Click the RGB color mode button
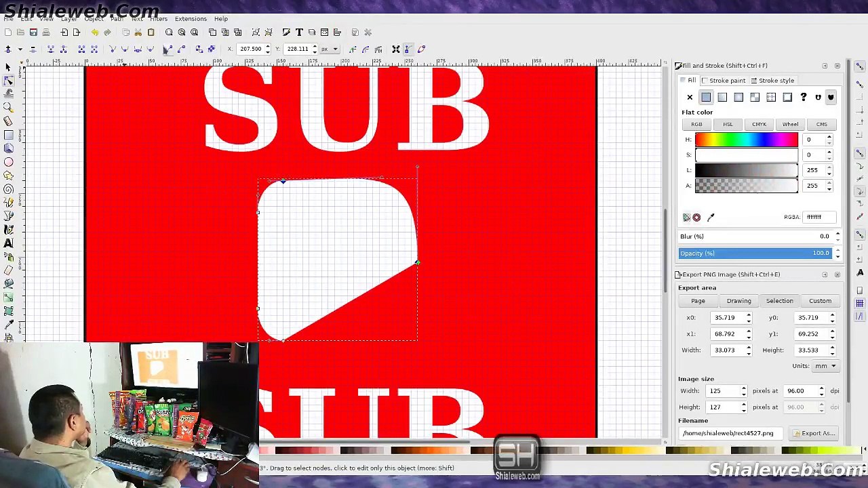 click(x=696, y=125)
